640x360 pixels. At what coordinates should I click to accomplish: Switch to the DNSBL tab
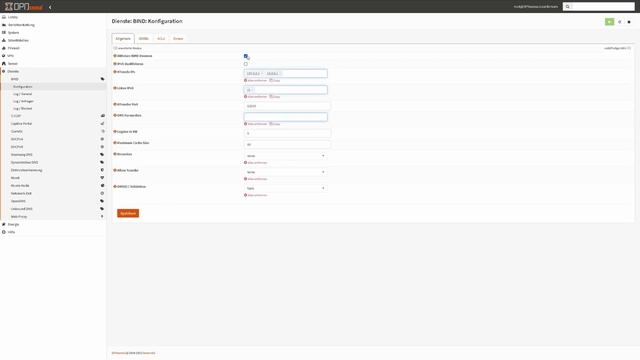(x=144, y=38)
